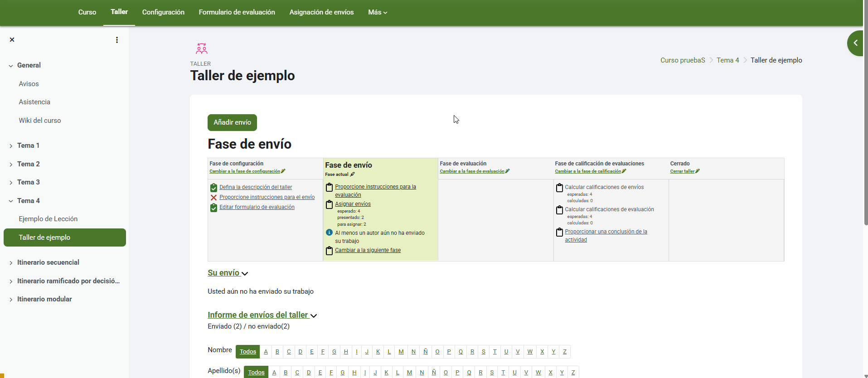Click clipboard icon beside Calcular calificaciones de envíos

559,188
